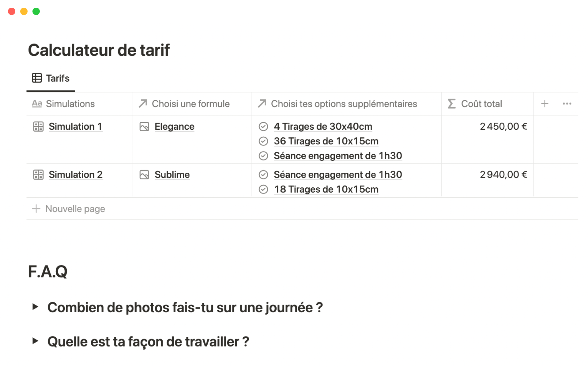Add a row with Nouvelle page
Image resolution: width=588 pixels, height=368 pixels.
pos(75,209)
